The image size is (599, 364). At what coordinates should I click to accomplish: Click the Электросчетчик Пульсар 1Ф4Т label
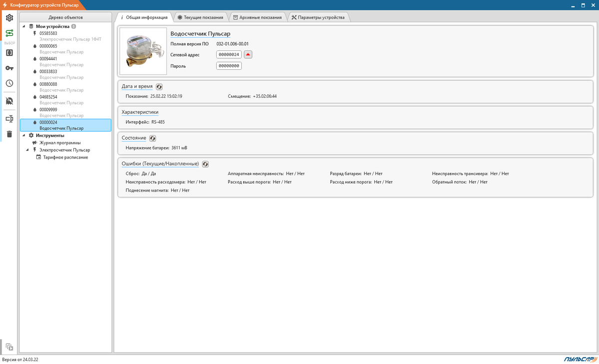(70, 39)
